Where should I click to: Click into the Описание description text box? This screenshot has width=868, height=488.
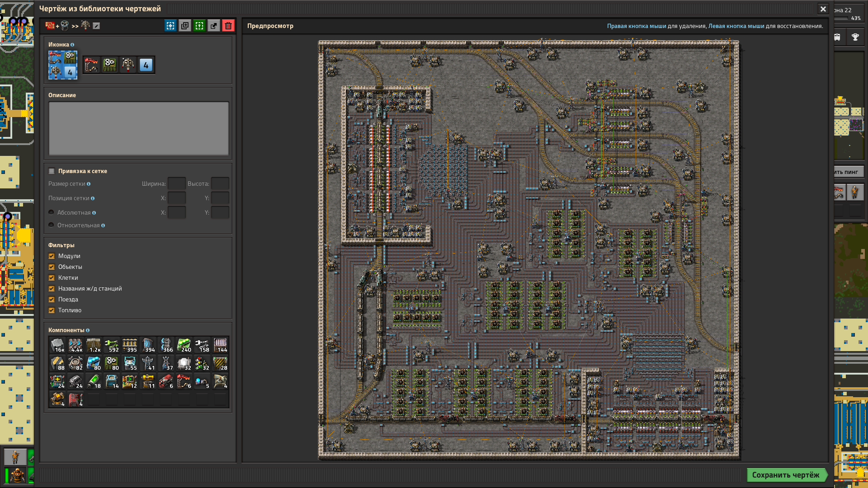pyautogui.click(x=139, y=128)
